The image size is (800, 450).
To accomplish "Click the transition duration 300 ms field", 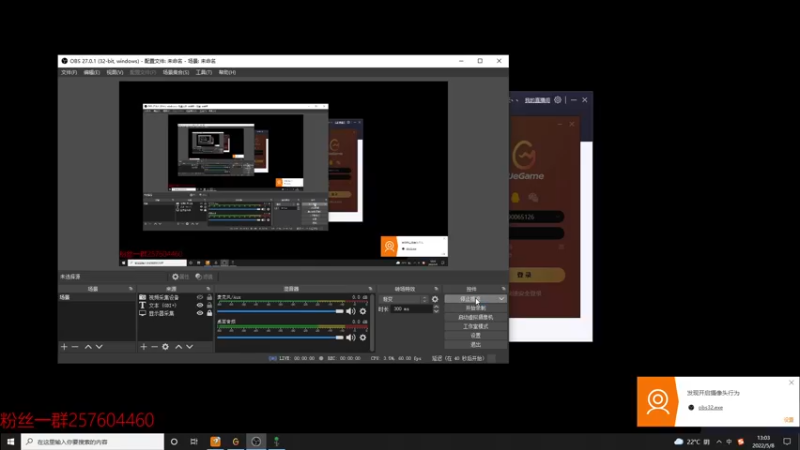I will click(x=411, y=309).
